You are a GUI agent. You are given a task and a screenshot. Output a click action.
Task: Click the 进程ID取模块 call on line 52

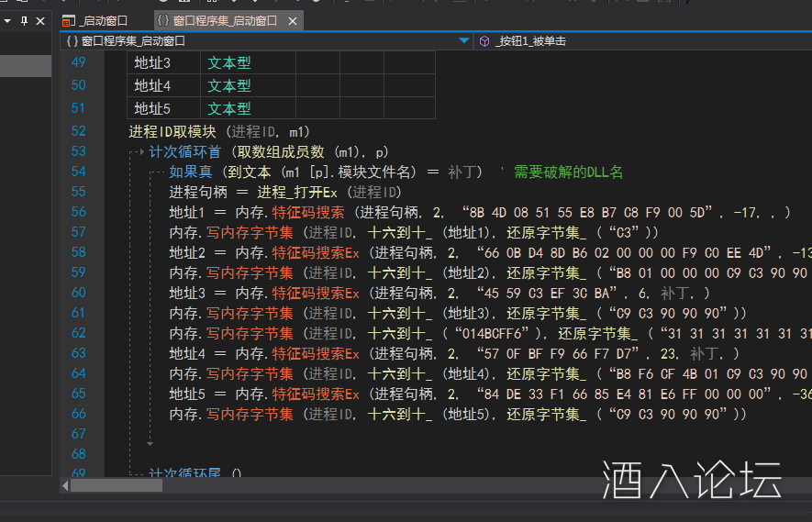pyautogui.click(x=172, y=131)
